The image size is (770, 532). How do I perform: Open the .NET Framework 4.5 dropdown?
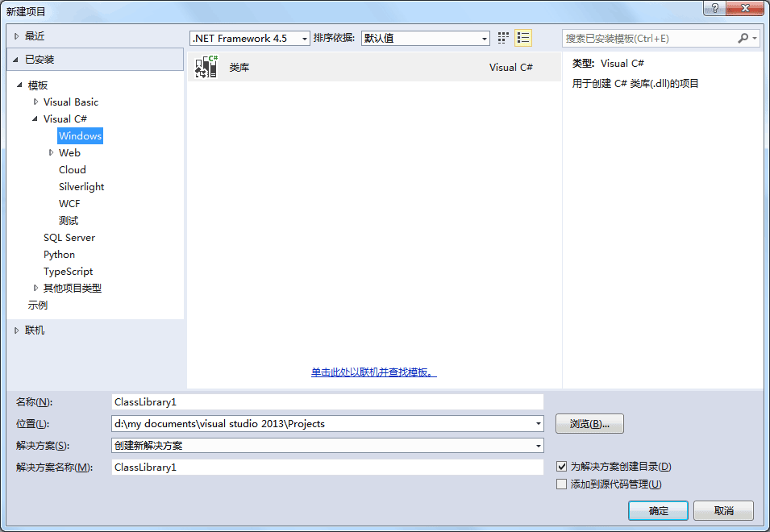click(250, 38)
